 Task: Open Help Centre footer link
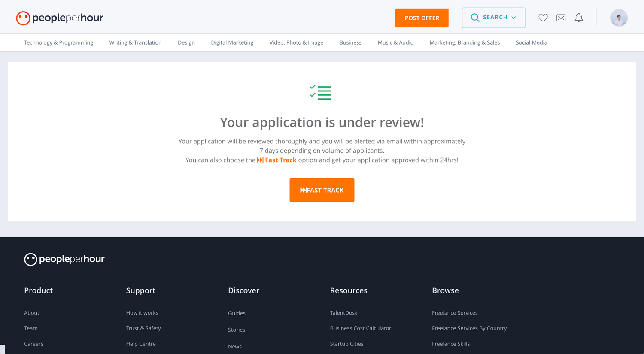[141, 344]
